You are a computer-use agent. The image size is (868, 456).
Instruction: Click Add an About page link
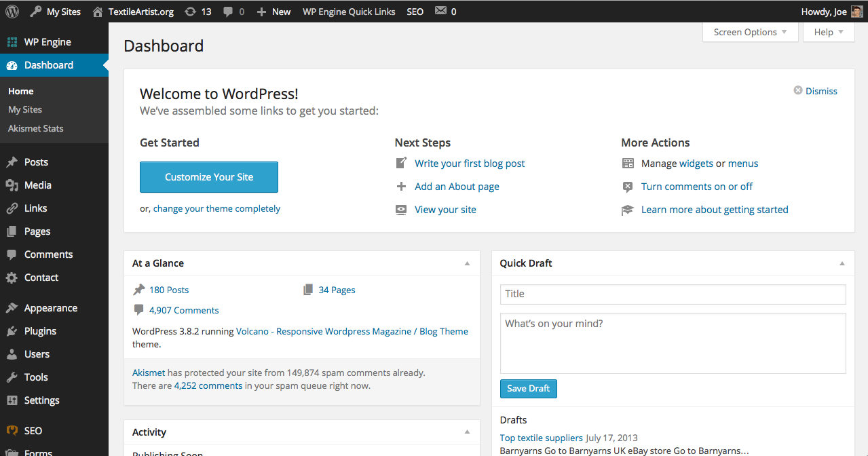click(x=457, y=187)
